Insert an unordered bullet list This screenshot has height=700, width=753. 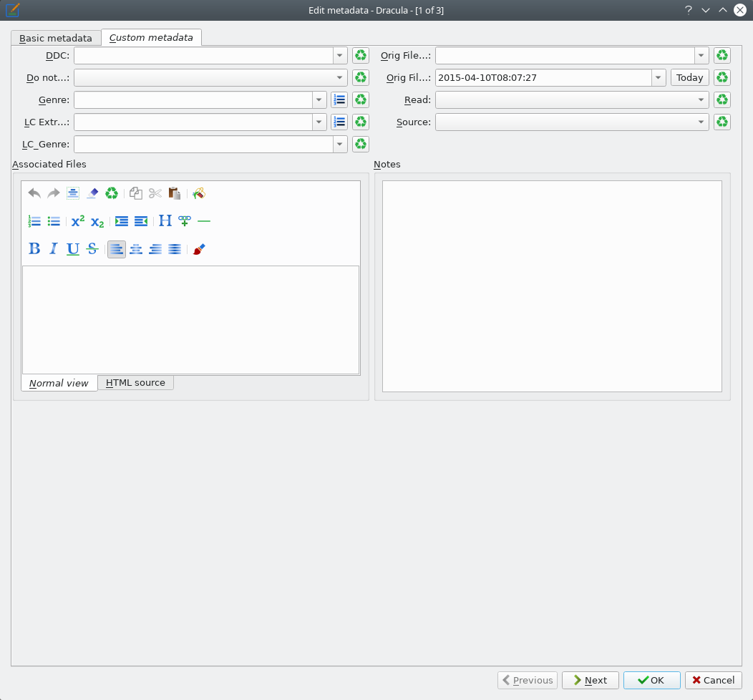point(53,221)
